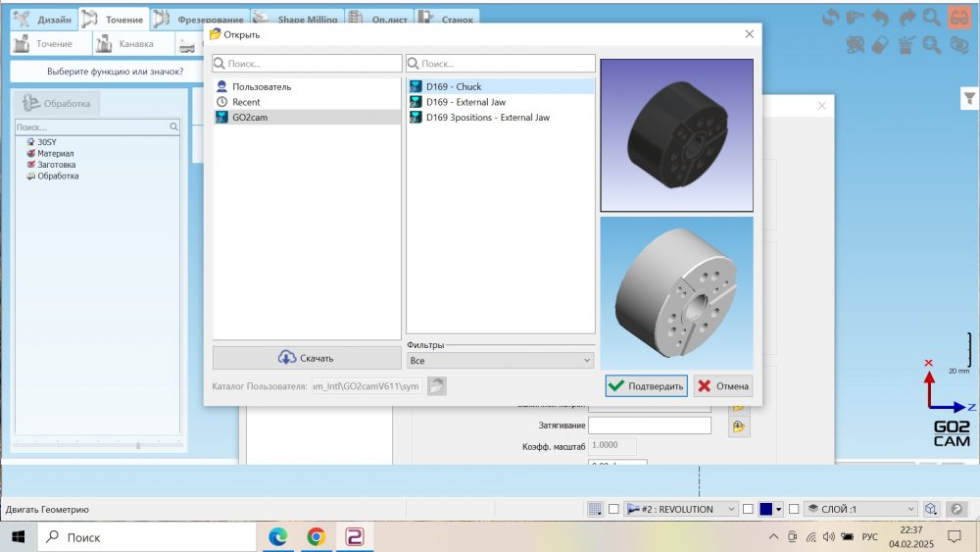Click the dark chuck preview thumbnail
The width and height of the screenshot is (980, 552).
click(677, 135)
